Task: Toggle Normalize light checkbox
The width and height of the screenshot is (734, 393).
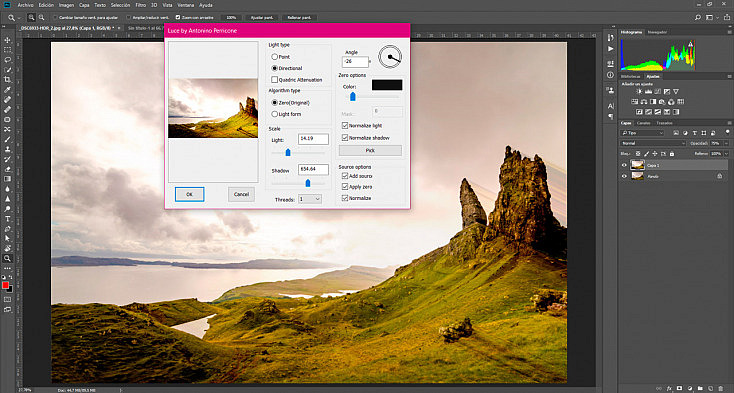Action: click(x=345, y=125)
